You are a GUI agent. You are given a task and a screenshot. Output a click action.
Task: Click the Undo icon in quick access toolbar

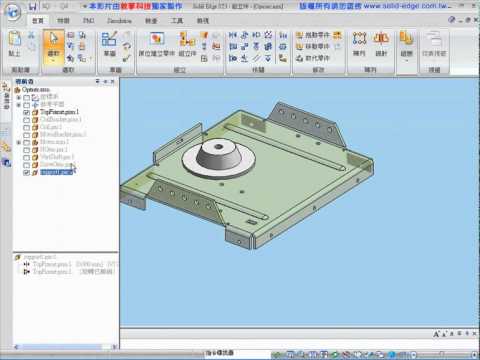[x=46, y=6]
